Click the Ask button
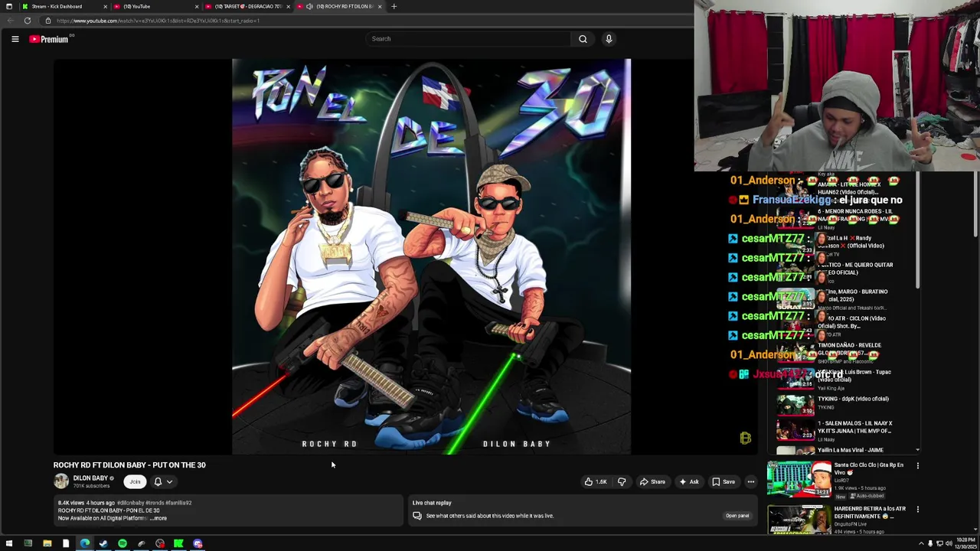 (688, 482)
